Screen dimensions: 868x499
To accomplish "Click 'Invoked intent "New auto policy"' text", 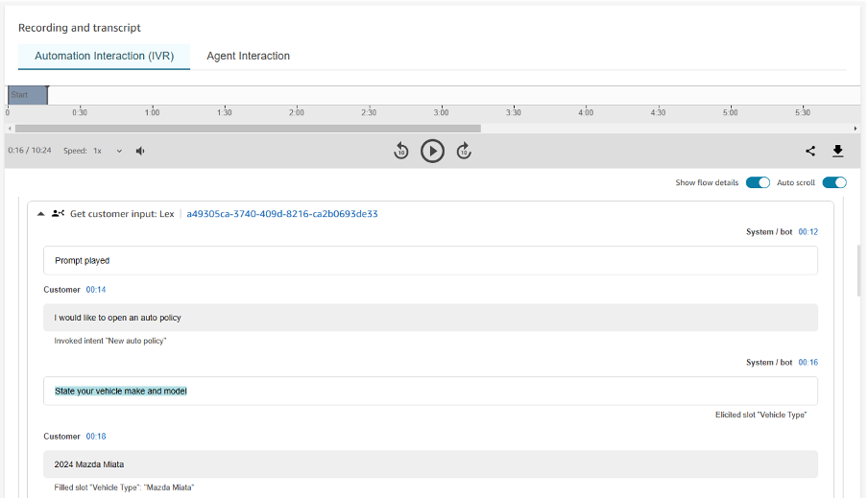I will click(110, 341).
